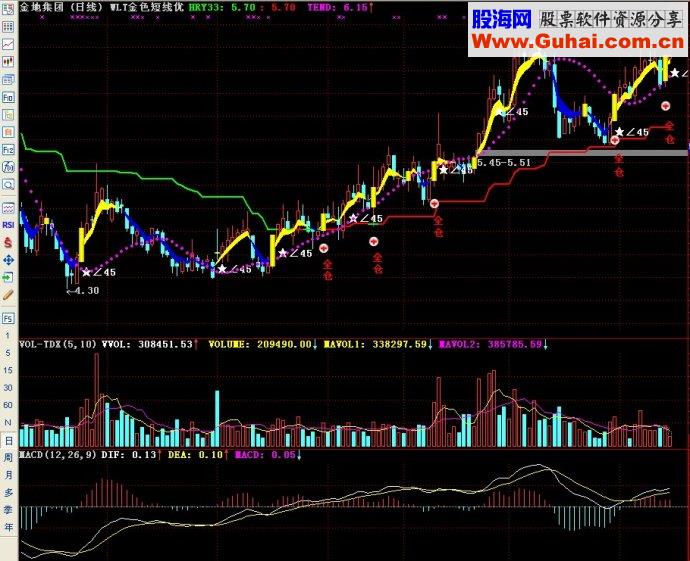Screen dimensions: 690x561
Task: Click the 4.30 low price label
Action: point(87,290)
